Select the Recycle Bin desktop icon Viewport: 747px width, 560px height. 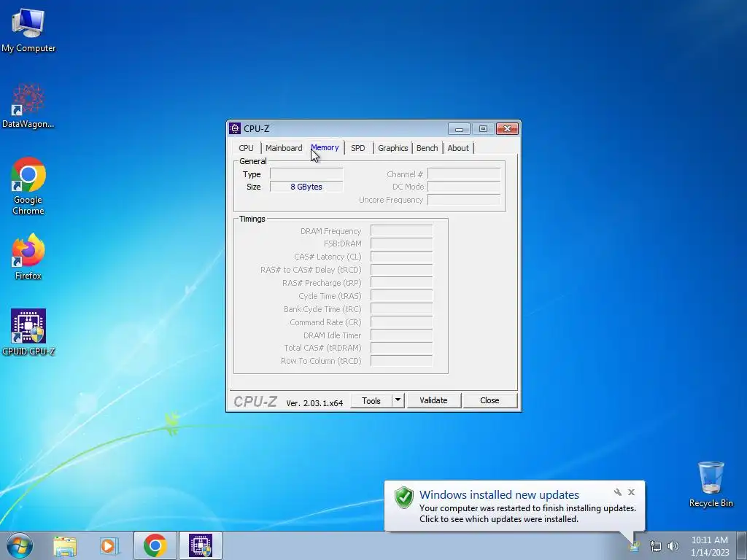(711, 484)
